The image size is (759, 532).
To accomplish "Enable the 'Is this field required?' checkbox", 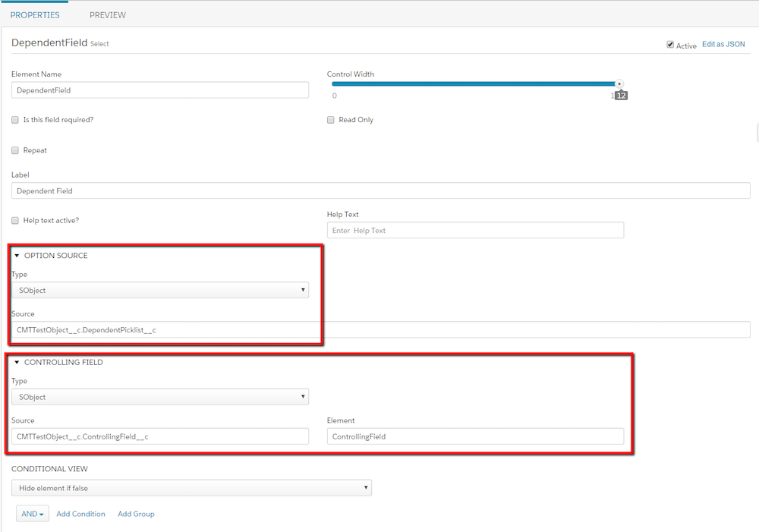I will point(15,120).
